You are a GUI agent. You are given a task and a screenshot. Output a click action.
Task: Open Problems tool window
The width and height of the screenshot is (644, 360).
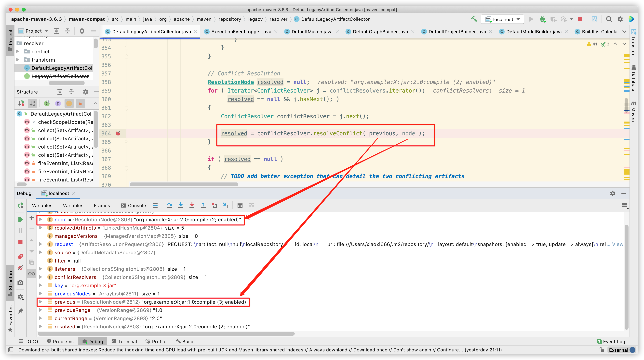60,341
